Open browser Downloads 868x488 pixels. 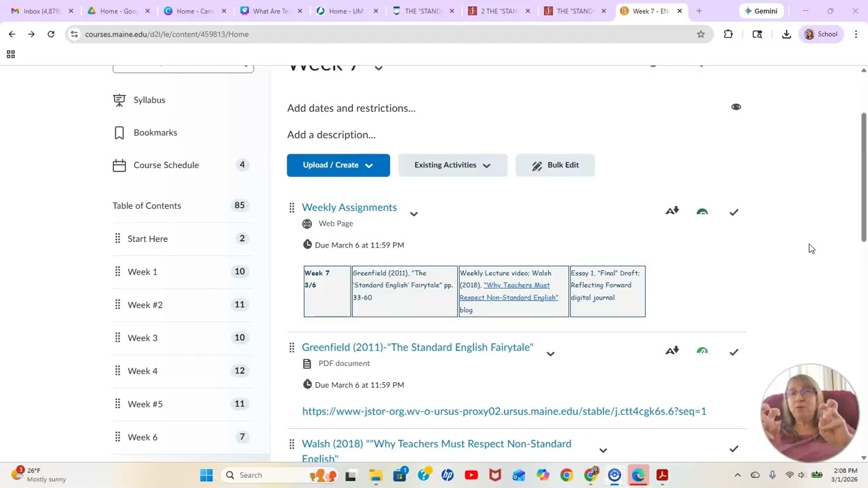coord(787,34)
